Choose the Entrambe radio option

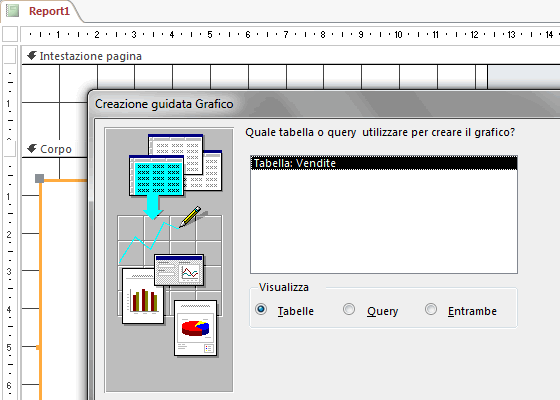pos(431,309)
